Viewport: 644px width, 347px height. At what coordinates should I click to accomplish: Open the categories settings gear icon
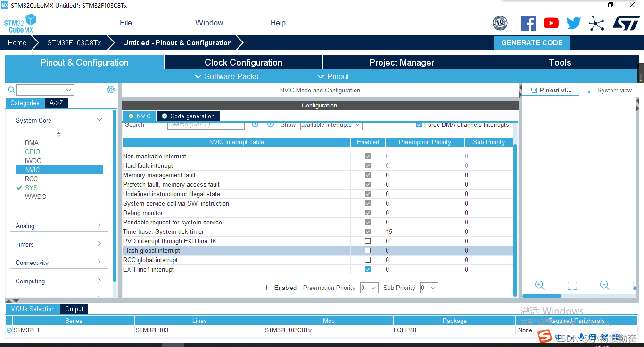(x=111, y=90)
